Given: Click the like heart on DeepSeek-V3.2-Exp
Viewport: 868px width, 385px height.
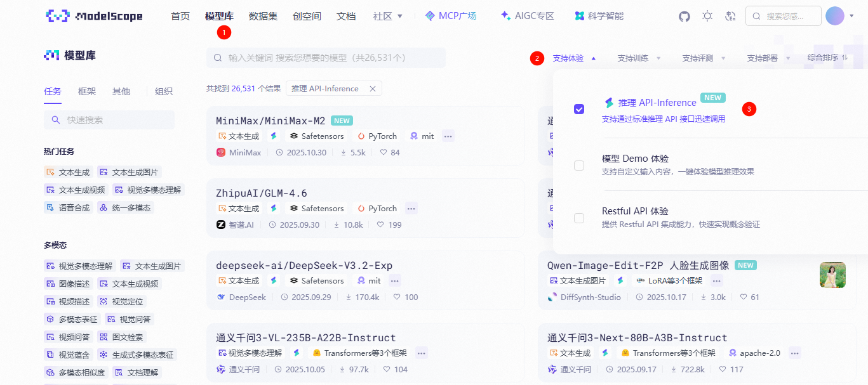Looking at the screenshot, I should tap(397, 297).
